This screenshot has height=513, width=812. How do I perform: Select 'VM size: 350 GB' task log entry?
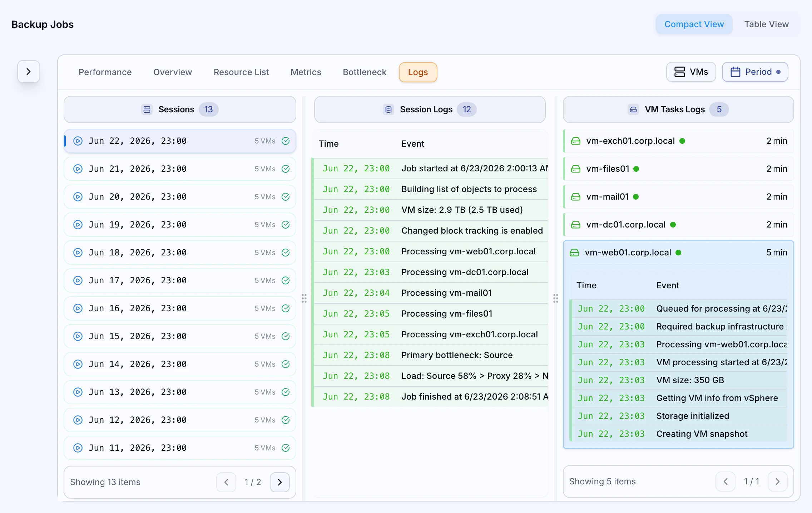coord(678,380)
